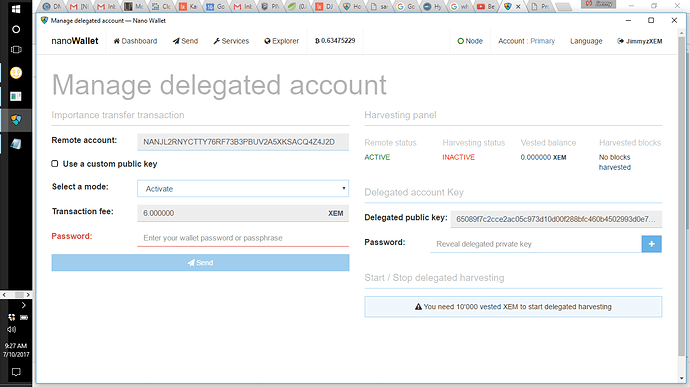
Task: Click the Nano Wallet taskbar icon
Action: pos(16,120)
